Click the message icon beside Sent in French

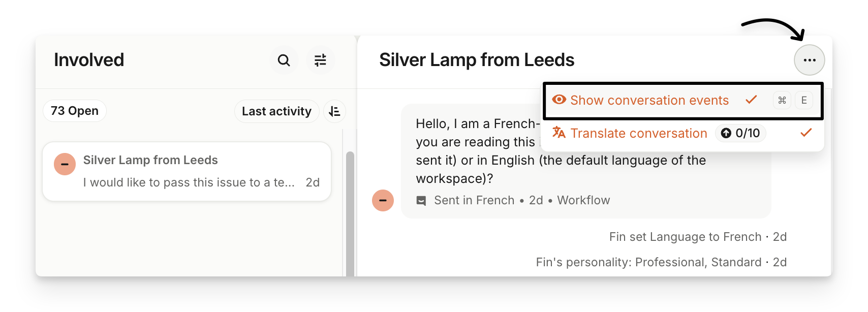(x=421, y=201)
